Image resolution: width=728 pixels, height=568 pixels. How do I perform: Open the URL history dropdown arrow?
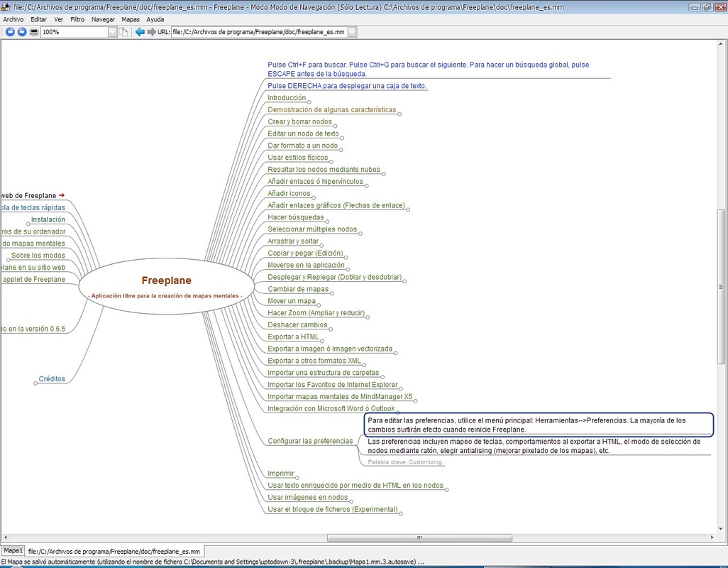click(353, 32)
